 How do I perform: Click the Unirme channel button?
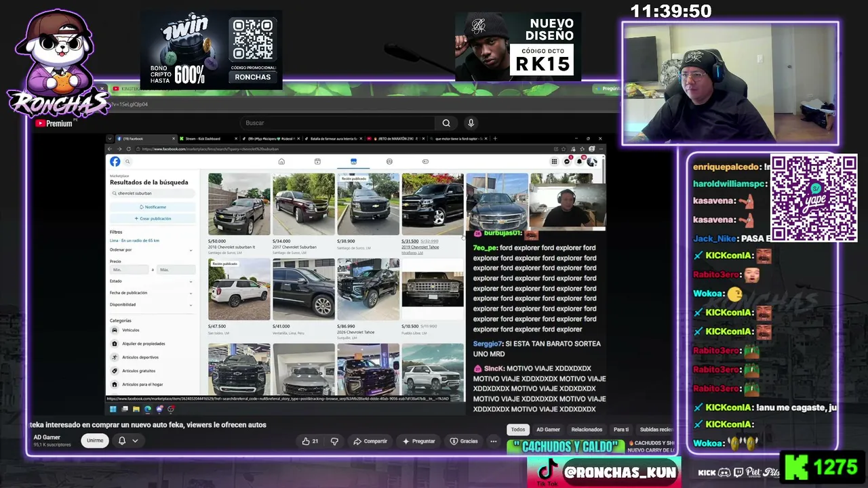[95, 441]
